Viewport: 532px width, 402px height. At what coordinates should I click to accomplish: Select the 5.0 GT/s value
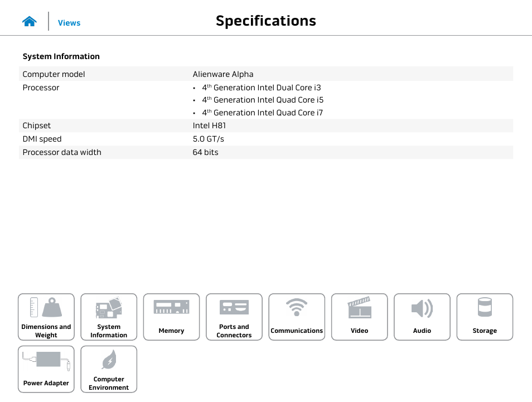(209, 139)
